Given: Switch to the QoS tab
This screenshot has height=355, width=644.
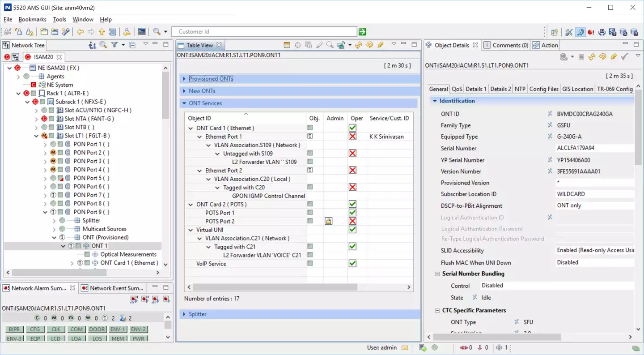Looking at the screenshot, I should pyautogui.click(x=457, y=89).
